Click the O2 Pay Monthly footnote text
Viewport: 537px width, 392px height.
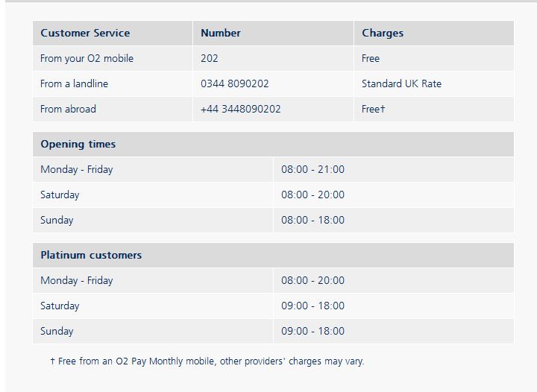tap(207, 361)
